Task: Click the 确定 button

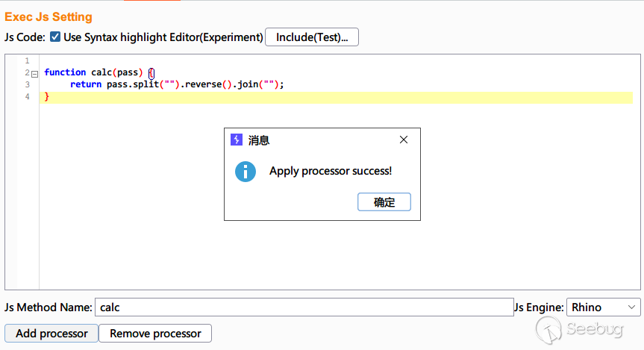Action: coord(384,202)
